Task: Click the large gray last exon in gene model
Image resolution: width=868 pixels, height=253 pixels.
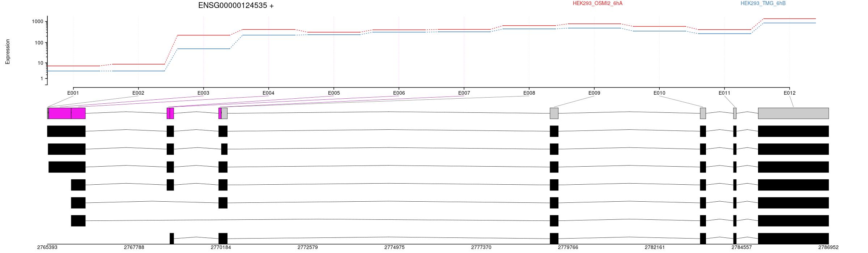Action: pos(793,113)
